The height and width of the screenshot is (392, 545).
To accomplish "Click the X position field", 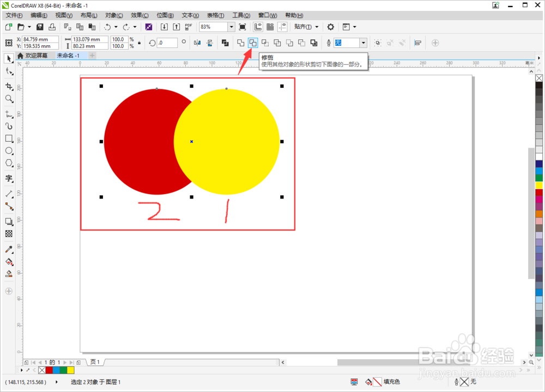I will (40, 39).
